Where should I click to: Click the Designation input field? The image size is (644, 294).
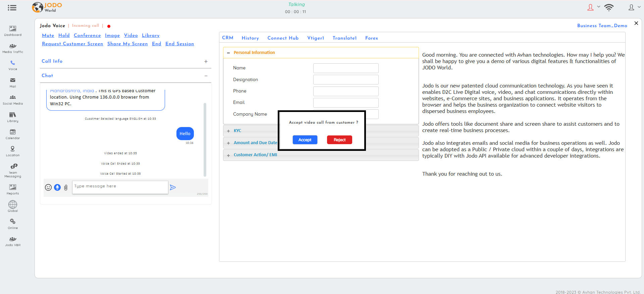tap(346, 80)
